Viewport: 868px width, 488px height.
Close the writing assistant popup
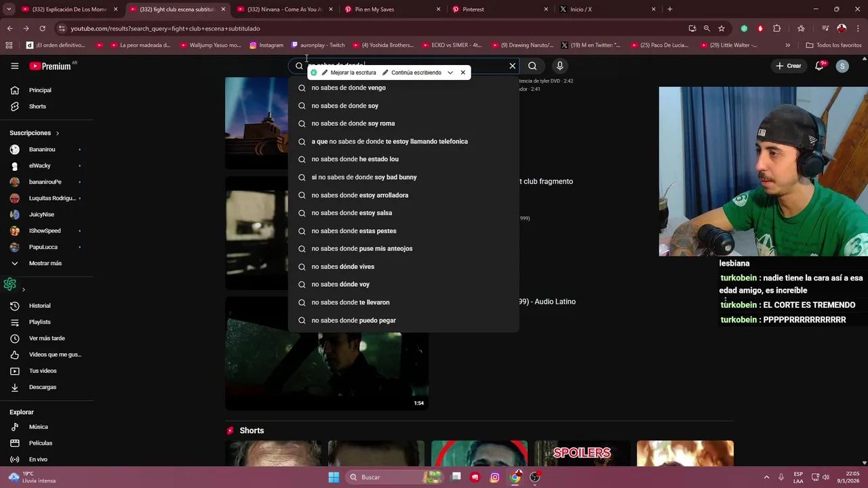463,73
